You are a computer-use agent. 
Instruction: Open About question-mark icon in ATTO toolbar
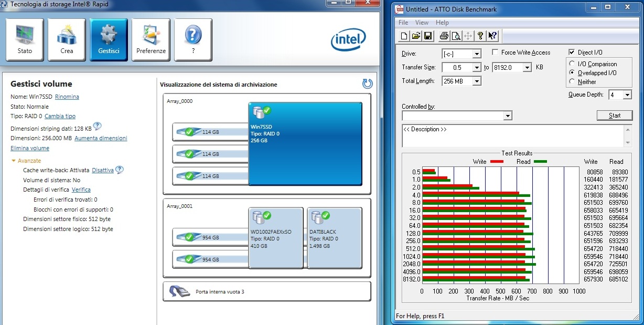(x=480, y=36)
